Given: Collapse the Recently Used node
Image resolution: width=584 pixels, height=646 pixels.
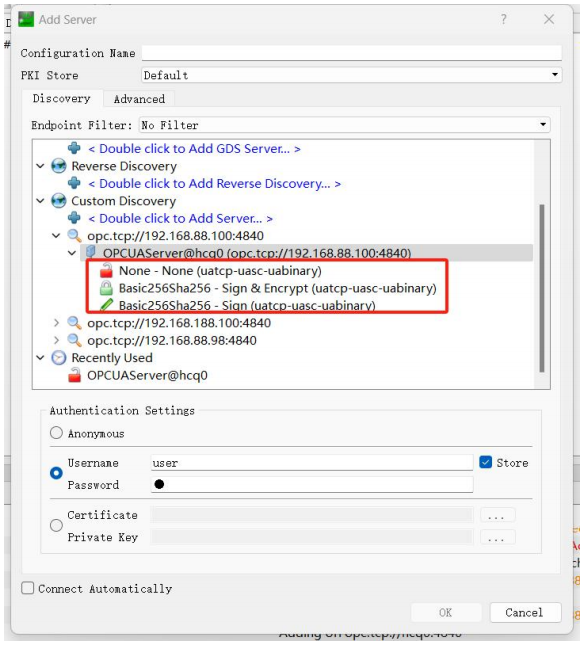Looking at the screenshot, I should pyautogui.click(x=40, y=358).
